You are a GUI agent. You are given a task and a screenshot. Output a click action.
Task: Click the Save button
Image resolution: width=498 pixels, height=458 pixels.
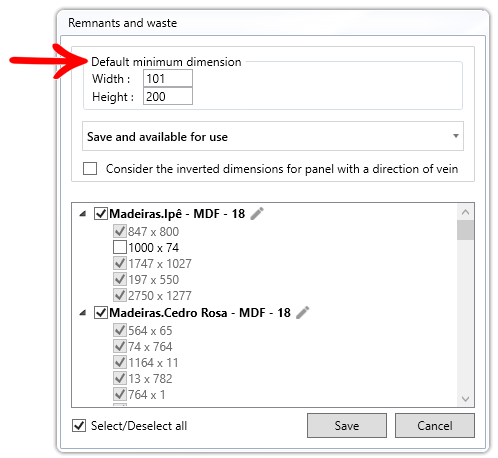pyautogui.click(x=347, y=425)
